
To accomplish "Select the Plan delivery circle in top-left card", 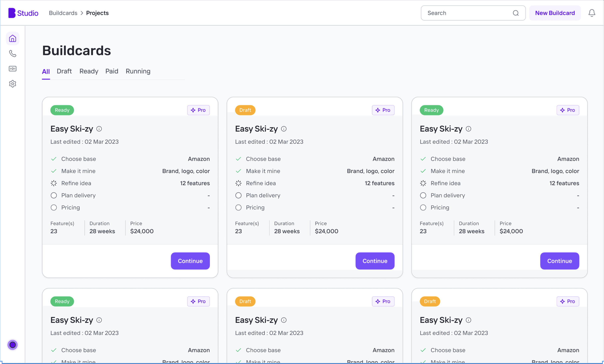I will tap(54, 195).
